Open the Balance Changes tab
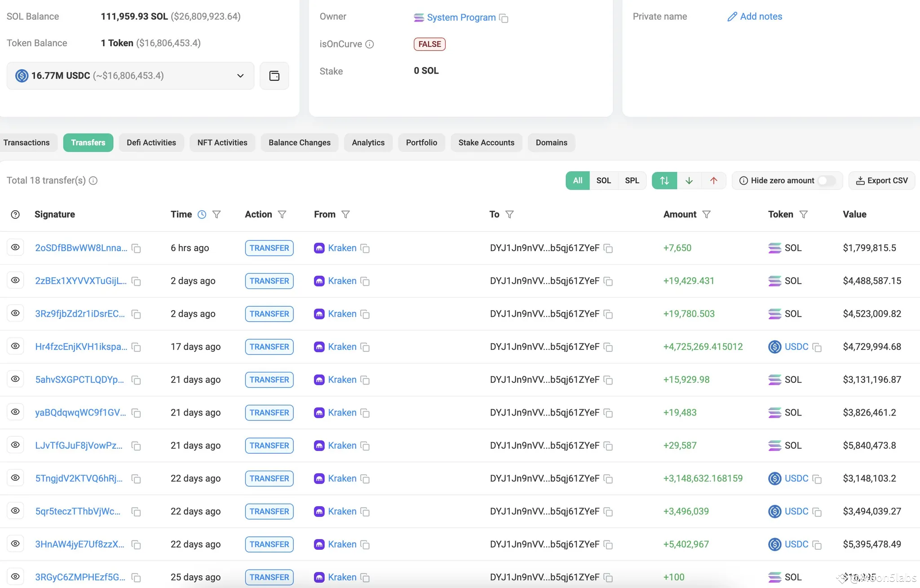920x588 pixels. click(299, 143)
